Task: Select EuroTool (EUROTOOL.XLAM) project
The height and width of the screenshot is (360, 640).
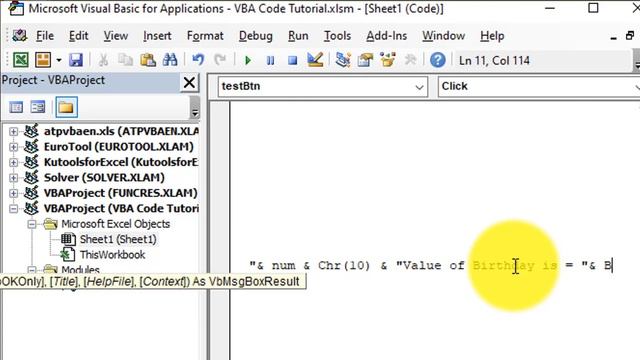Action: (x=119, y=147)
